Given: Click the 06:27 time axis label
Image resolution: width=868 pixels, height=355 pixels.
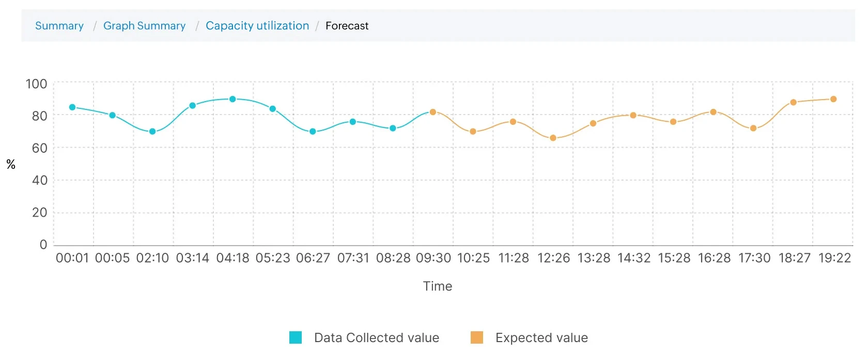Looking at the screenshot, I should click(x=313, y=258).
